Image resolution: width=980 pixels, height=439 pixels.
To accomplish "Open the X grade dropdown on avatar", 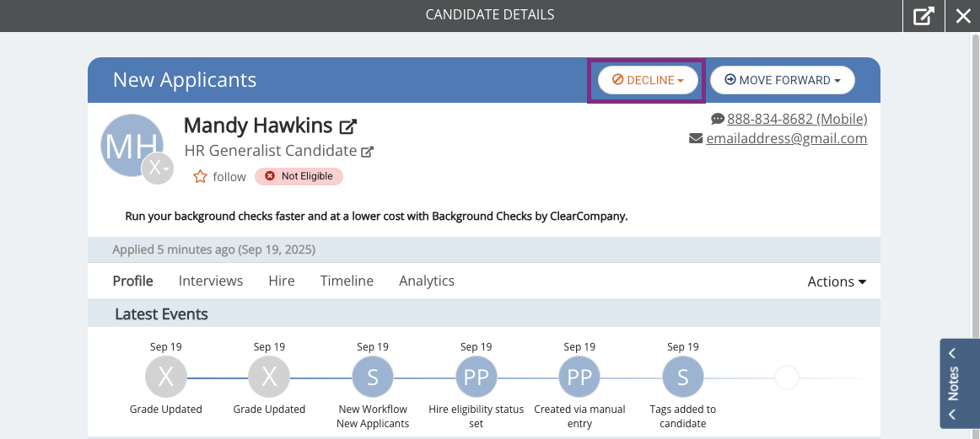I will point(158,168).
